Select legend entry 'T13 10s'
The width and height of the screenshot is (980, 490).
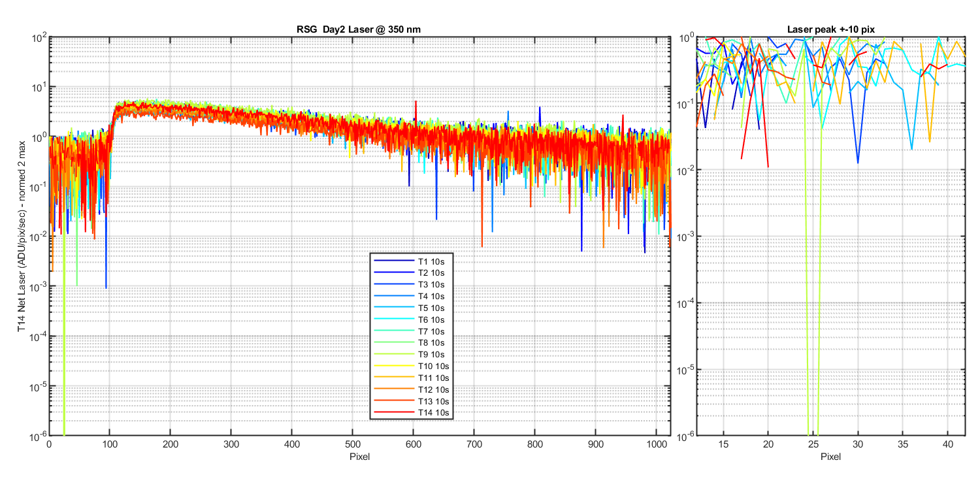[x=413, y=401]
